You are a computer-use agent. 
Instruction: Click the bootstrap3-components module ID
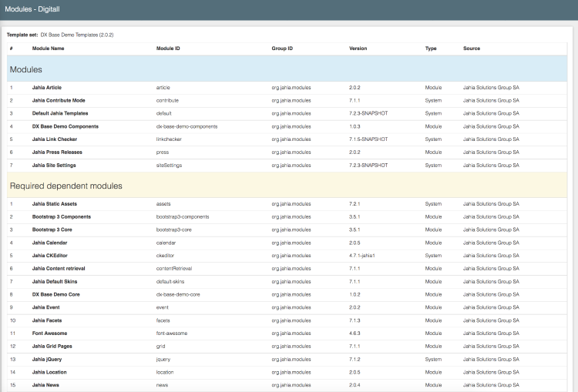[183, 216]
